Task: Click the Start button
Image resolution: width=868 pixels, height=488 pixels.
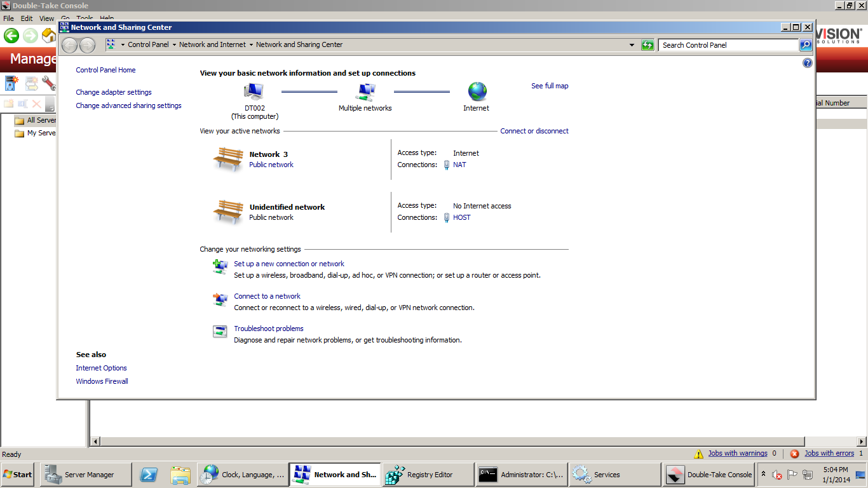Action: (x=18, y=475)
